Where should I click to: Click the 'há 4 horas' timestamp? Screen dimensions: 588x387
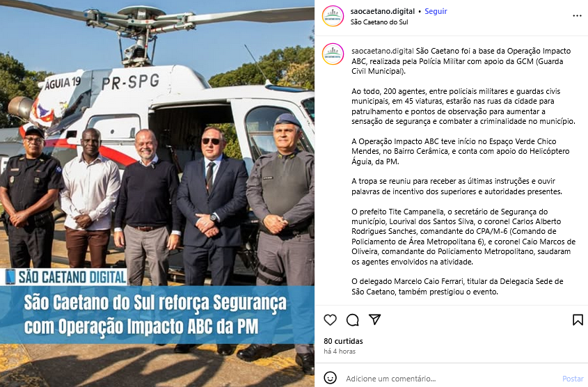[x=340, y=352]
